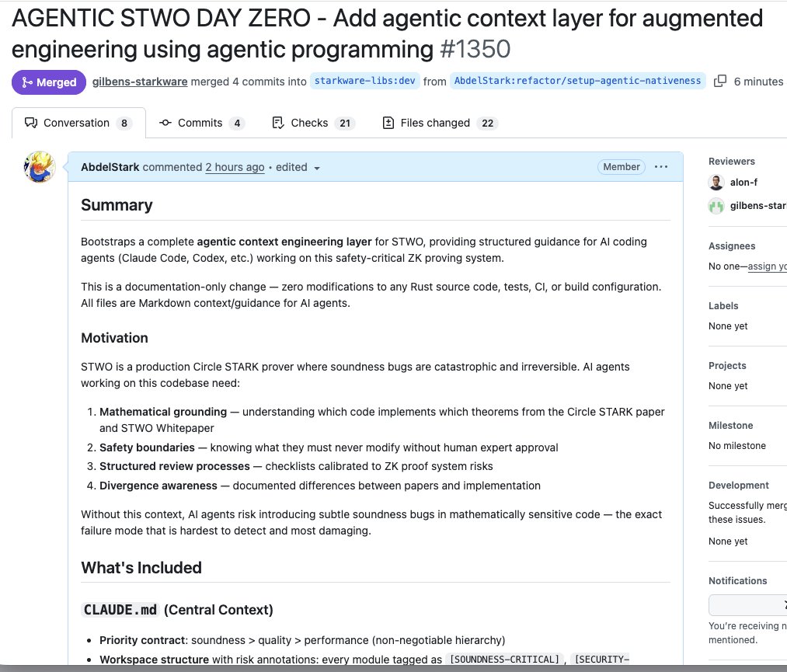Screen dimensions: 787x672
Task: Open AbdelStark's avatar image
Action: click(x=40, y=166)
